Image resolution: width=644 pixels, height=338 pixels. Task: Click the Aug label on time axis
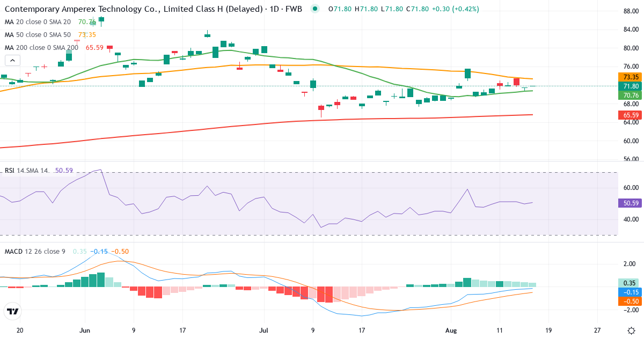[x=452, y=330]
